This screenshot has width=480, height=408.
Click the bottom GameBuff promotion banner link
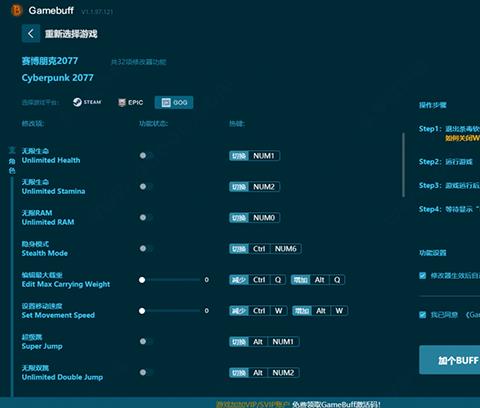click(298, 404)
